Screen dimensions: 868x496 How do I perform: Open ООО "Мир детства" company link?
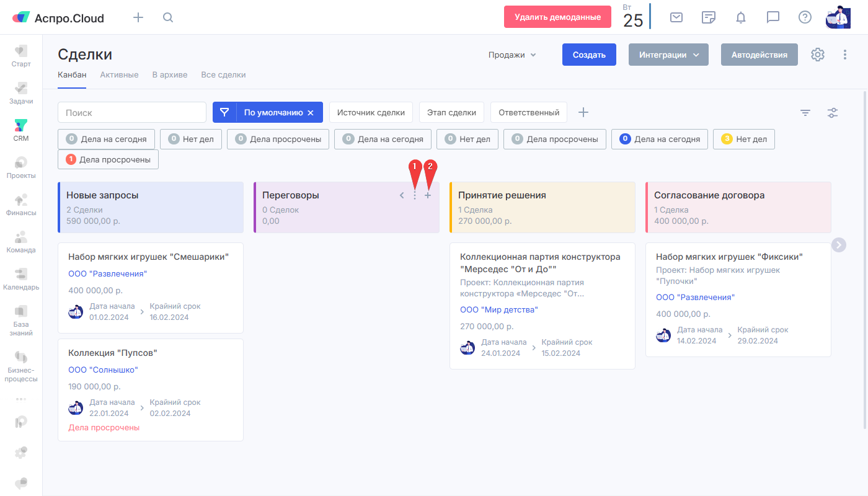click(x=499, y=309)
